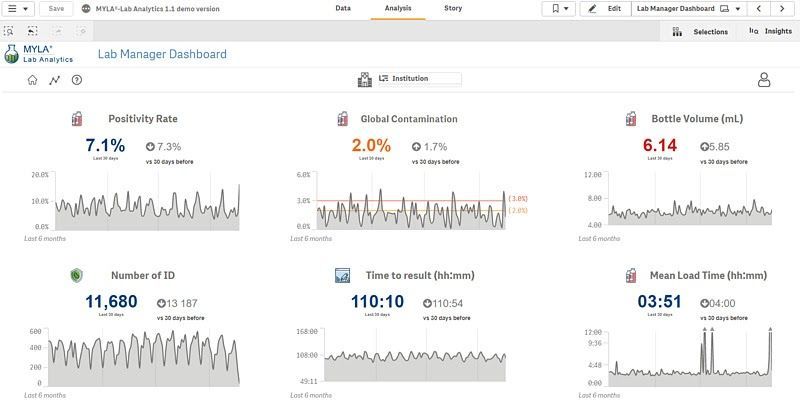
Task: Click the (2.0%) threshold label
Action: pos(518,211)
